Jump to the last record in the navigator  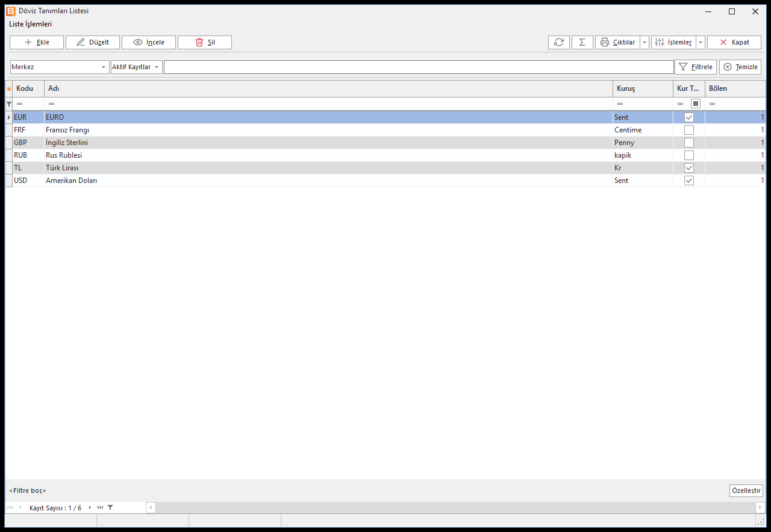100,508
